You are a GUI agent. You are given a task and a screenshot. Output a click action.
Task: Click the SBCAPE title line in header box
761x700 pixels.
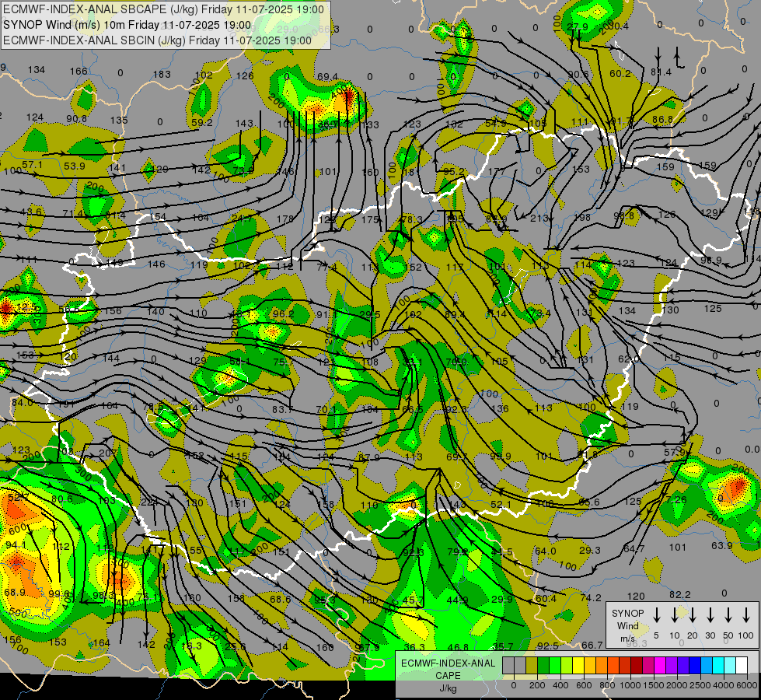(x=163, y=9)
